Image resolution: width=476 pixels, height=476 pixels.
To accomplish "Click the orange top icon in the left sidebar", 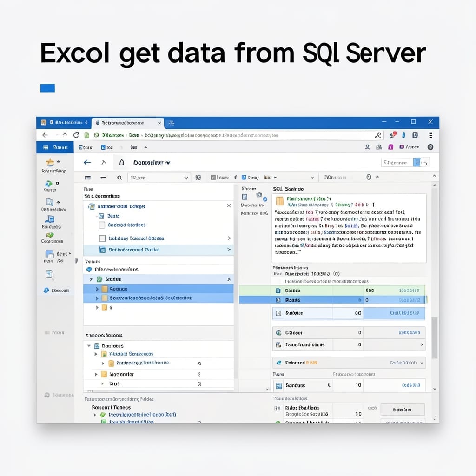I will [x=50, y=162].
